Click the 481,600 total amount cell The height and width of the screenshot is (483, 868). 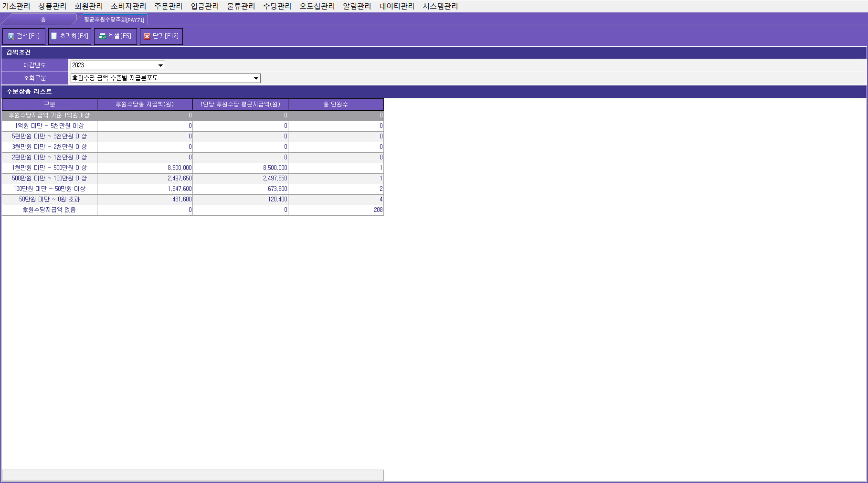pyautogui.click(x=145, y=199)
